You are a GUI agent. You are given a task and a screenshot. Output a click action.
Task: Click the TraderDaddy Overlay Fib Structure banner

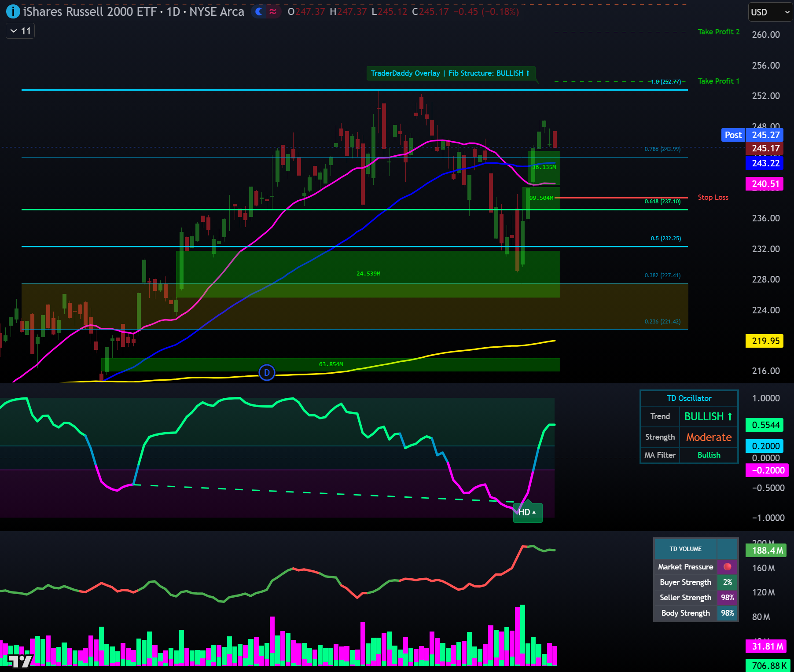[450, 73]
